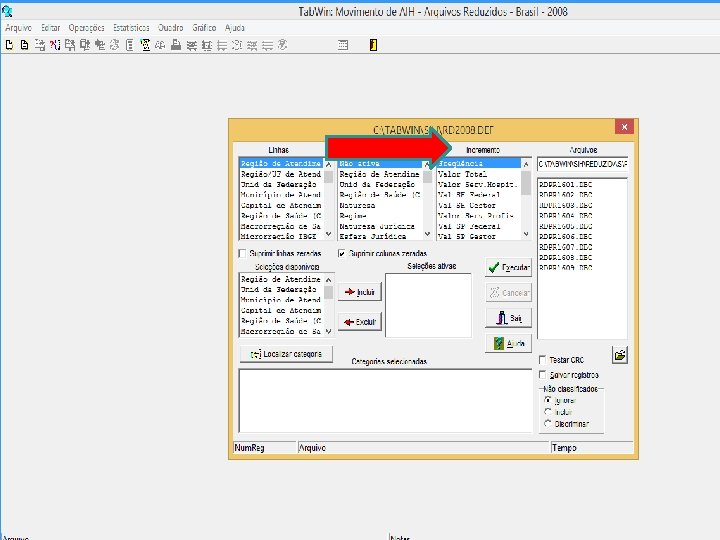Click the Ajuda button in dialog

[508, 343]
